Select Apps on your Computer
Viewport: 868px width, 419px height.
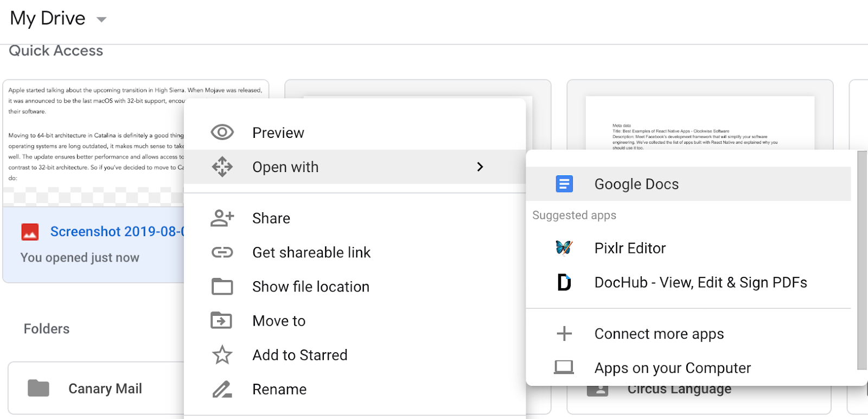tap(672, 368)
